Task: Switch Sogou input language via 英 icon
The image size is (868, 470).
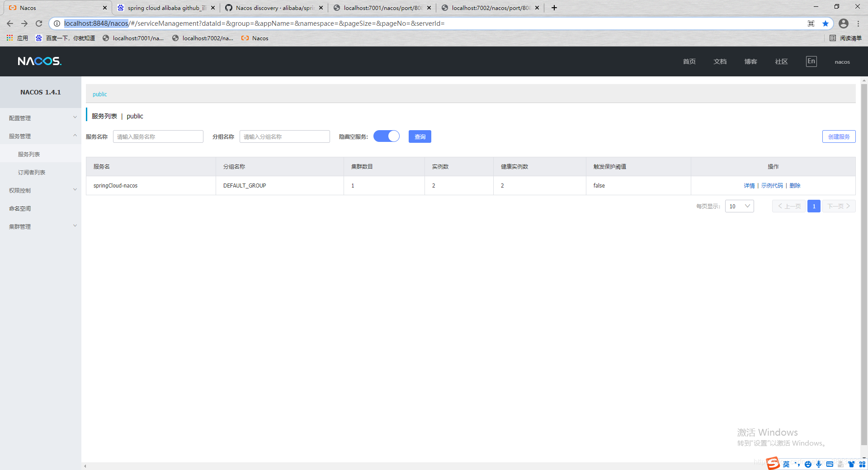Action: (x=786, y=464)
